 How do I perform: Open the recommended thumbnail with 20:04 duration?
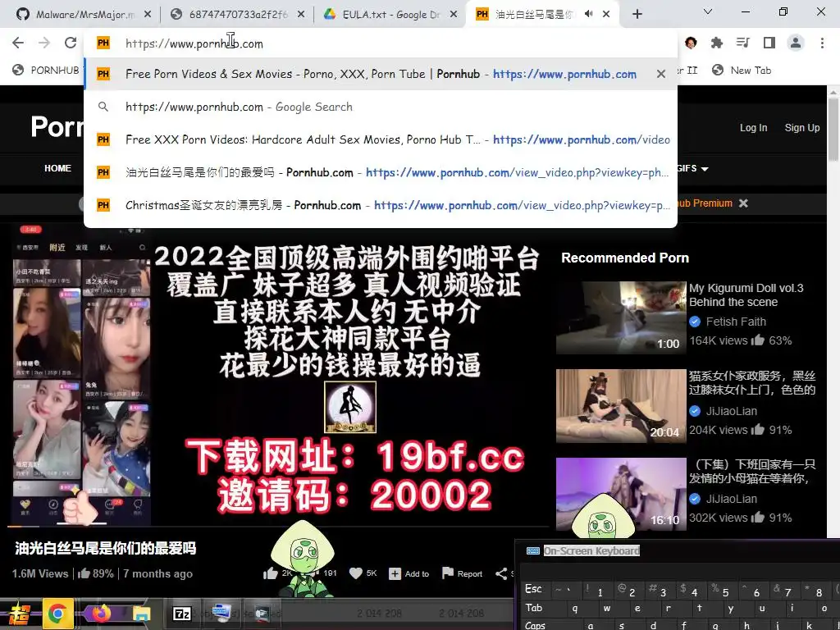pos(621,405)
